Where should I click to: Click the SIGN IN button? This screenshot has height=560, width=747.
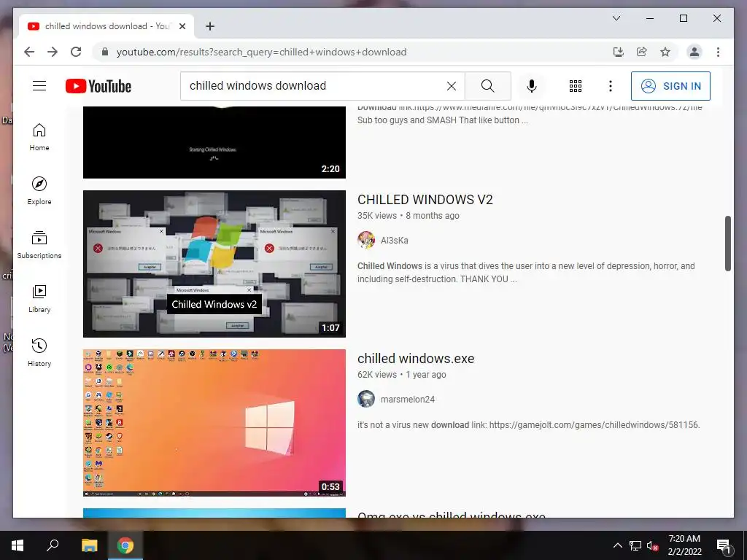point(670,86)
